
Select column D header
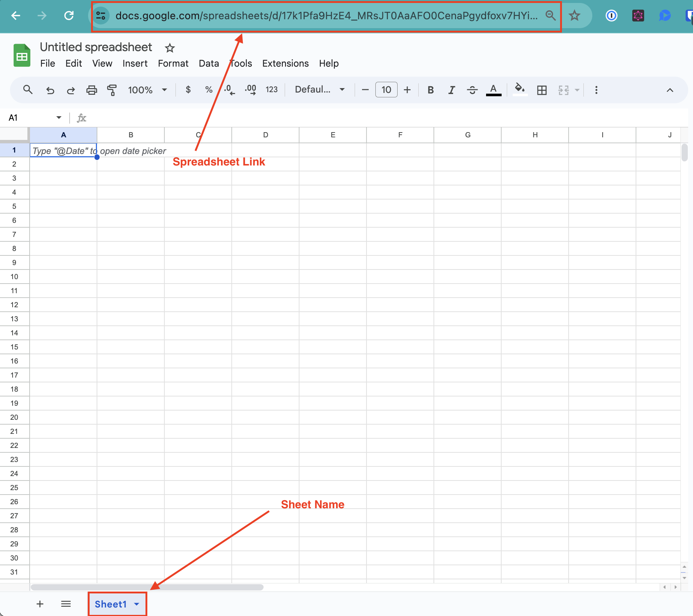265,135
